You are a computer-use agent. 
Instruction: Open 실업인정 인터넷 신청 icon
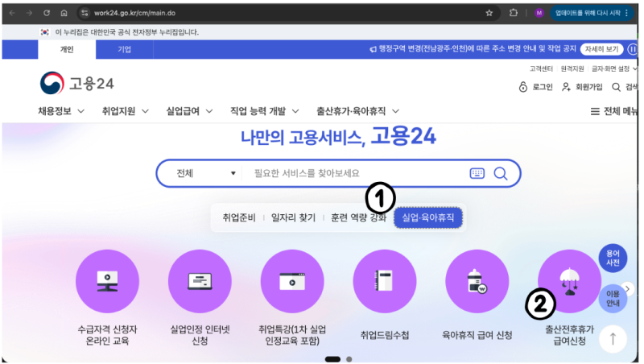click(x=200, y=281)
